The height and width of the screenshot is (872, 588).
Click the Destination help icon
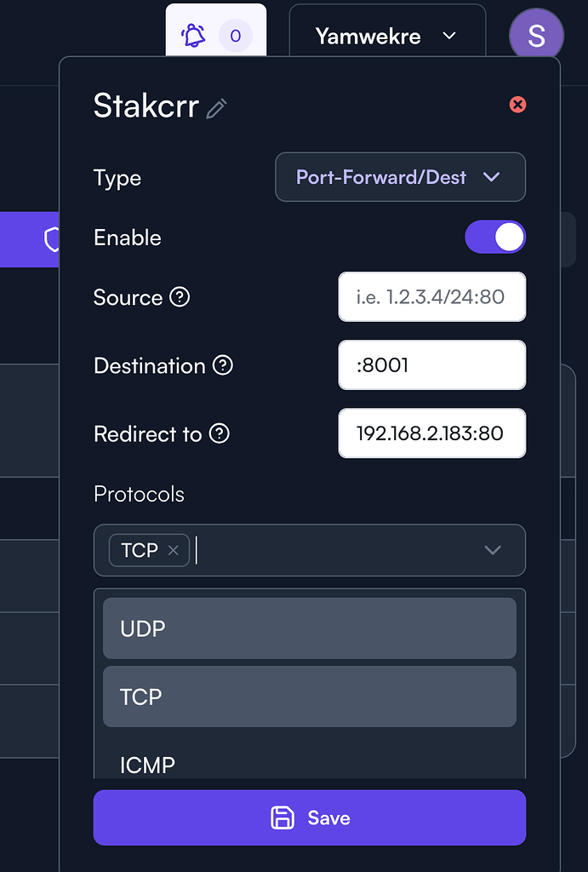tap(223, 365)
